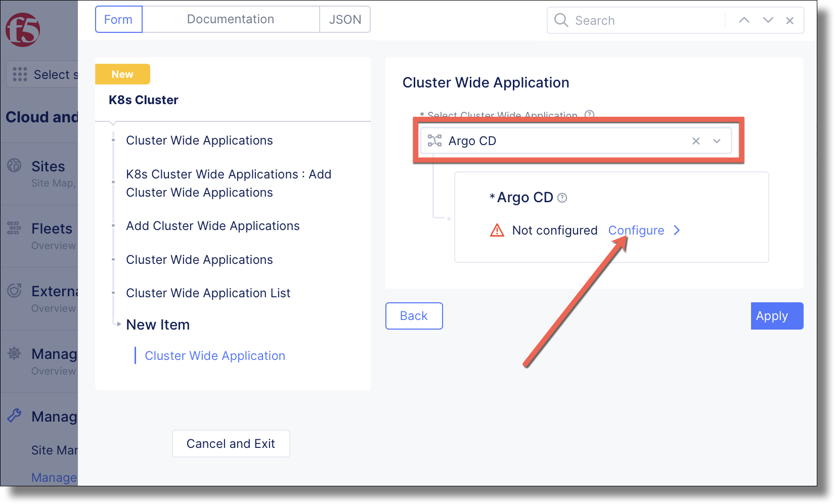The height and width of the screenshot is (504, 835).
Task: Click the Apply button
Action: click(777, 316)
